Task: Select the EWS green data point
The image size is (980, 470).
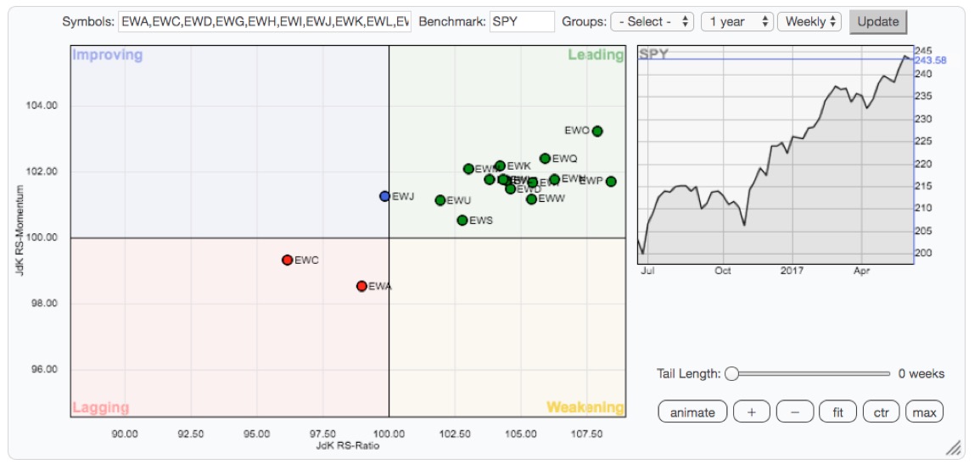Action: coord(462,221)
